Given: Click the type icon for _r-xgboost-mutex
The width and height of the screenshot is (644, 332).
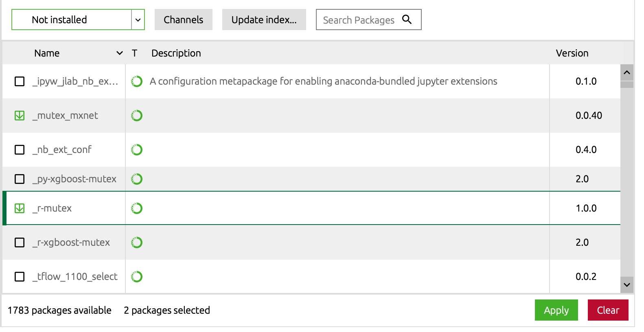Looking at the screenshot, I should (137, 242).
